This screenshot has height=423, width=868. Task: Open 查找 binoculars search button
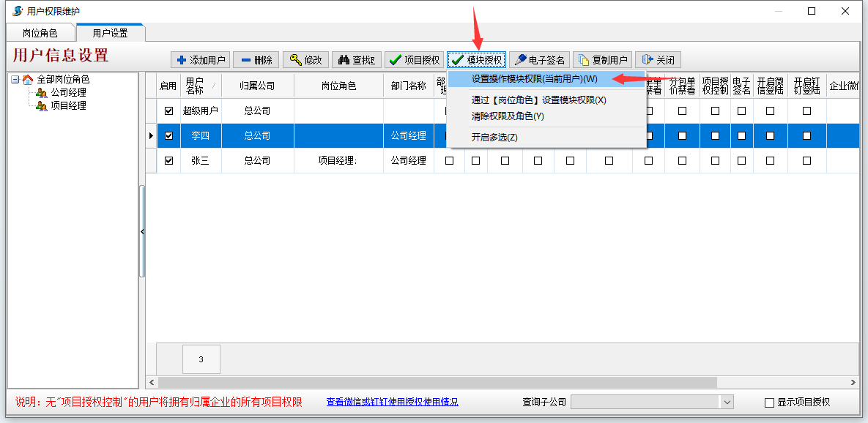click(x=356, y=60)
